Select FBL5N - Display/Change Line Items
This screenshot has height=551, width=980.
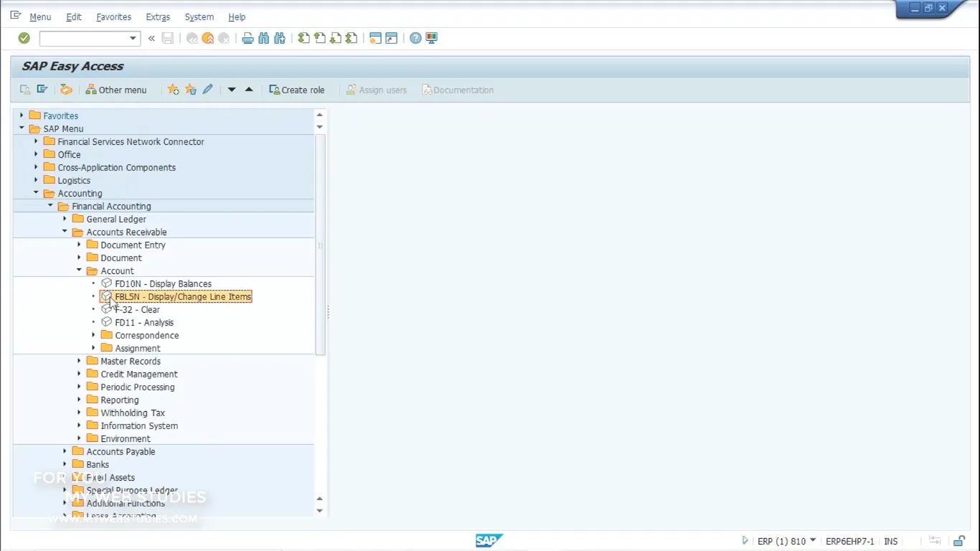pos(183,296)
